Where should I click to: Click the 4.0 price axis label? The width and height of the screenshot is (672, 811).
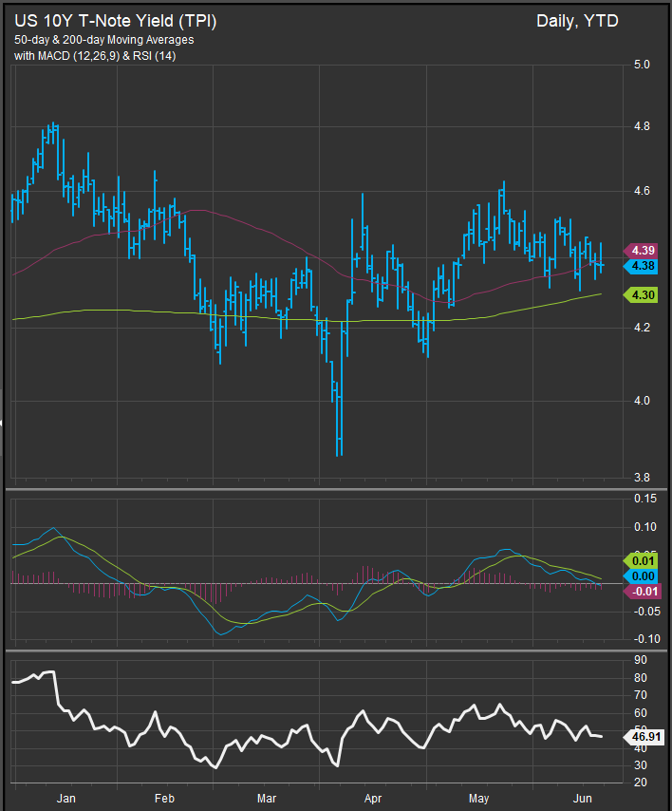tap(642, 401)
